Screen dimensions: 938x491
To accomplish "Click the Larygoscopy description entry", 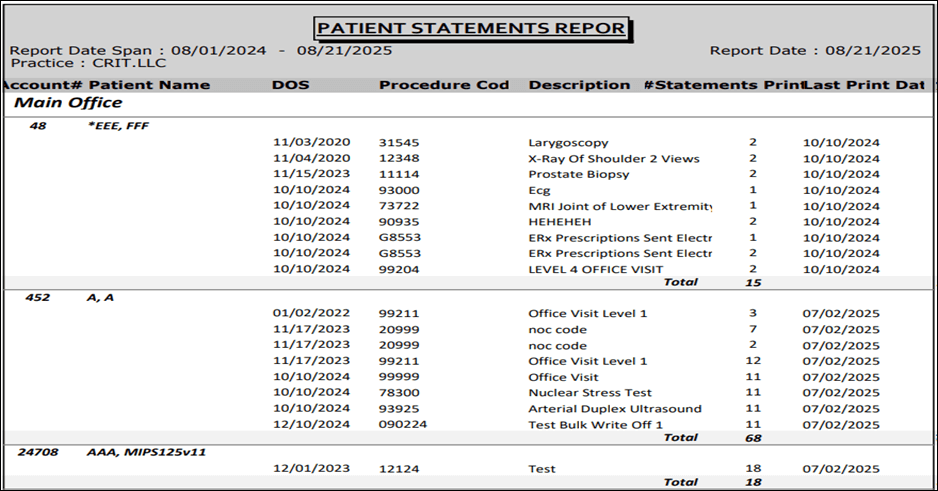I will click(x=568, y=143).
